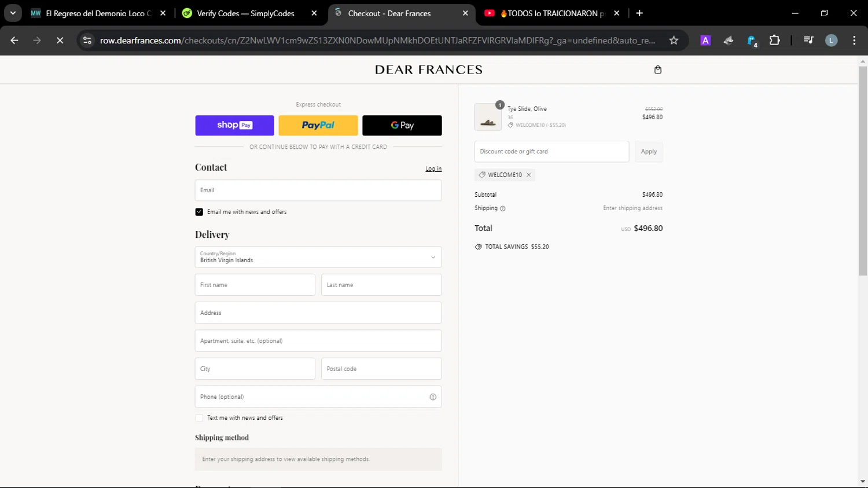This screenshot has width=868, height=488.
Task: Open a new browser tab
Action: coord(639,13)
